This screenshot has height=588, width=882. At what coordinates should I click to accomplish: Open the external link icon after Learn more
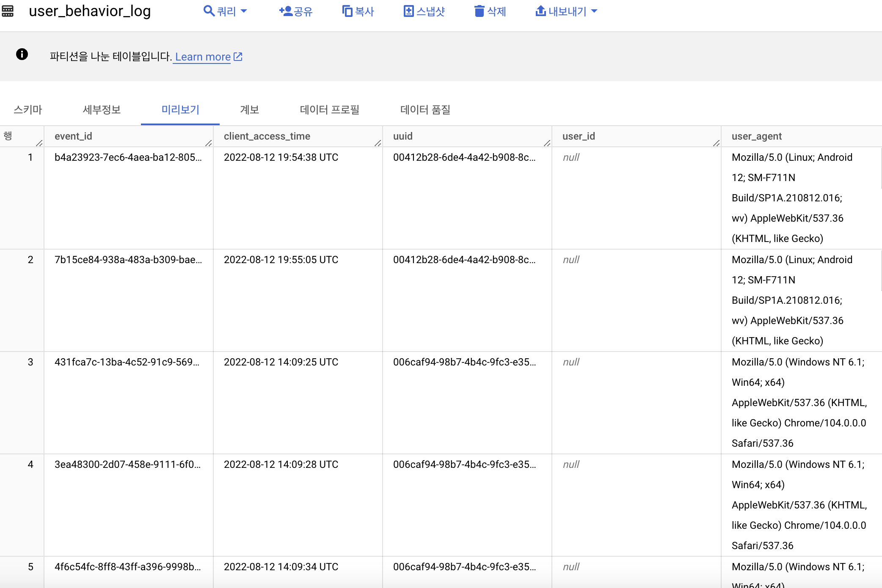(238, 56)
